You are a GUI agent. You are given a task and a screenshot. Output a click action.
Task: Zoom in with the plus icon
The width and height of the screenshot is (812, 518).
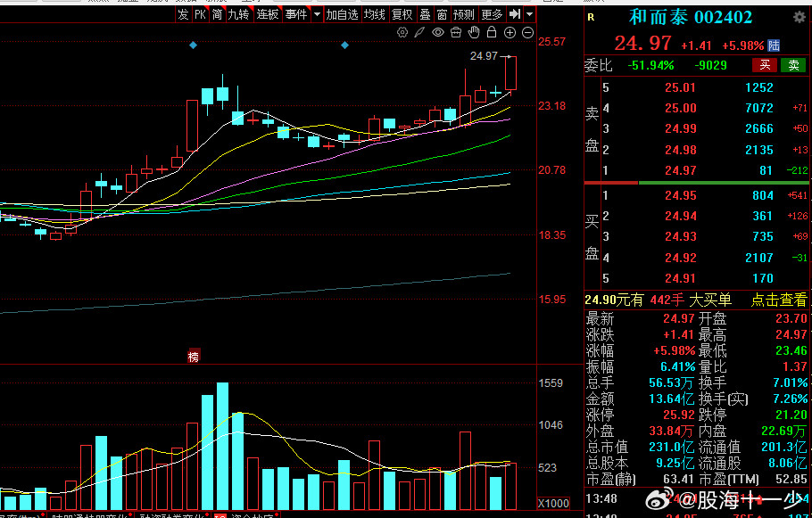tap(510, 33)
